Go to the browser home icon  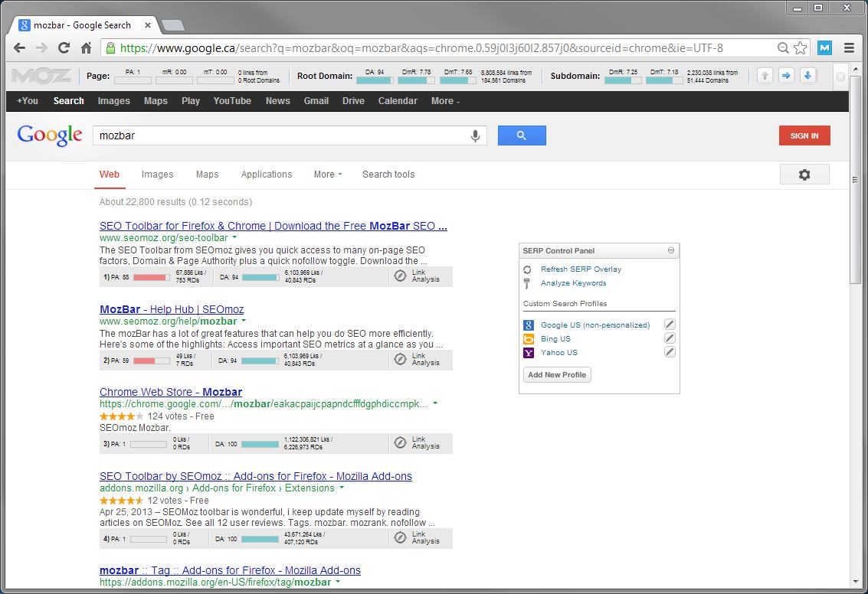tap(86, 48)
